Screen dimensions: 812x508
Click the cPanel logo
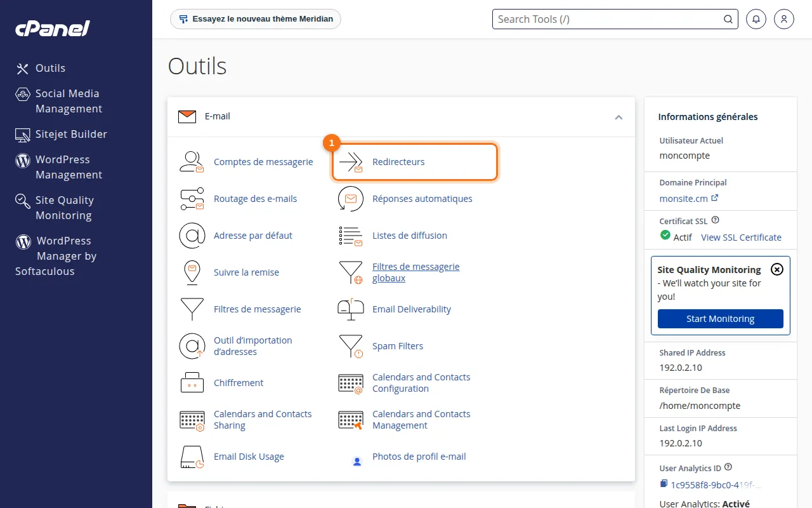[53, 29]
